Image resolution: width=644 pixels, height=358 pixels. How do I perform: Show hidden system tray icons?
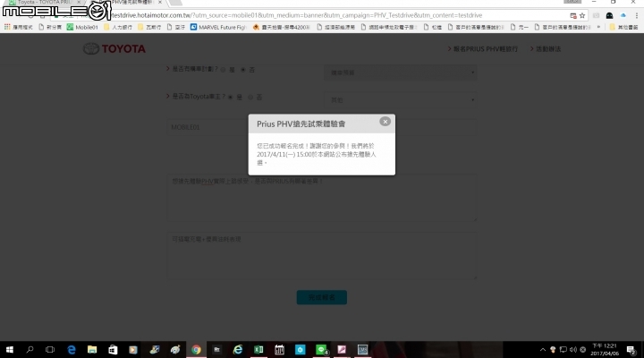543,350
